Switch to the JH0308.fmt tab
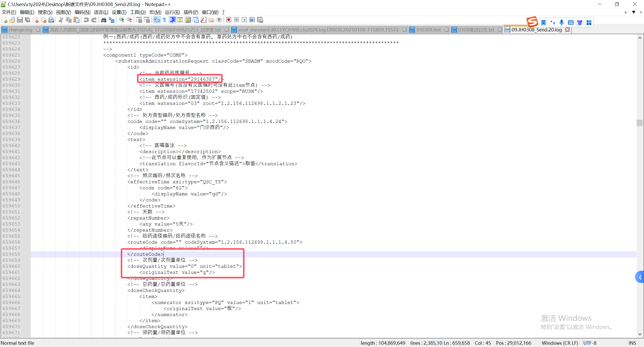Viewport: 644px width, 347px height. click(428, 30)
